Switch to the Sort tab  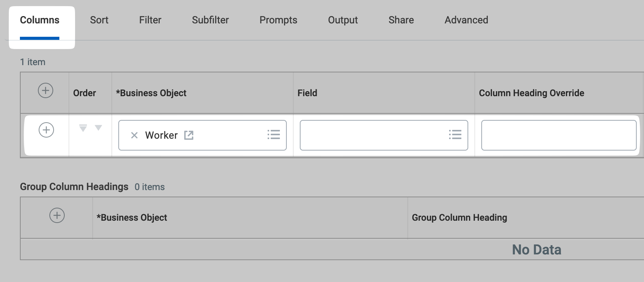point(99,20)
